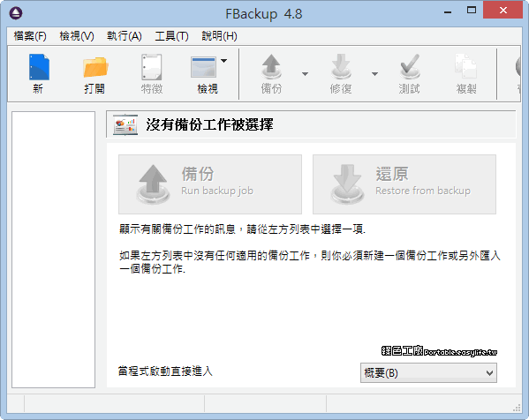The width and height of the screenshot is (529, 420).
Task: Click the 備份 (Backup) toolbar icon
Action: (272, 67)
